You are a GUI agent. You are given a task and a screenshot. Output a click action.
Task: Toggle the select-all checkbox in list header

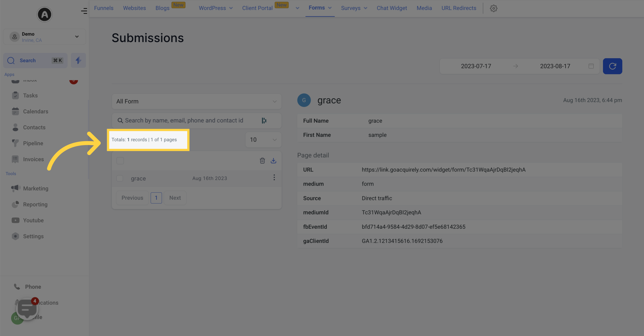120,161
